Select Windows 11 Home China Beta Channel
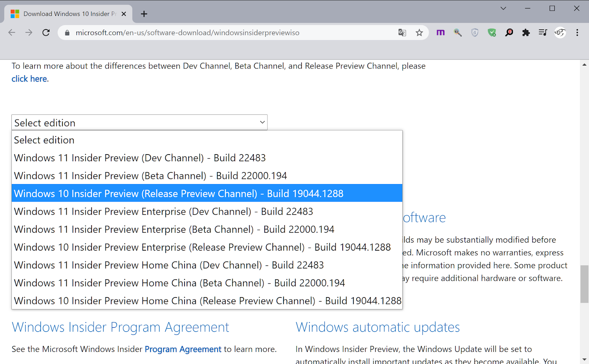589x364 pixels. [x=207, y=283]
